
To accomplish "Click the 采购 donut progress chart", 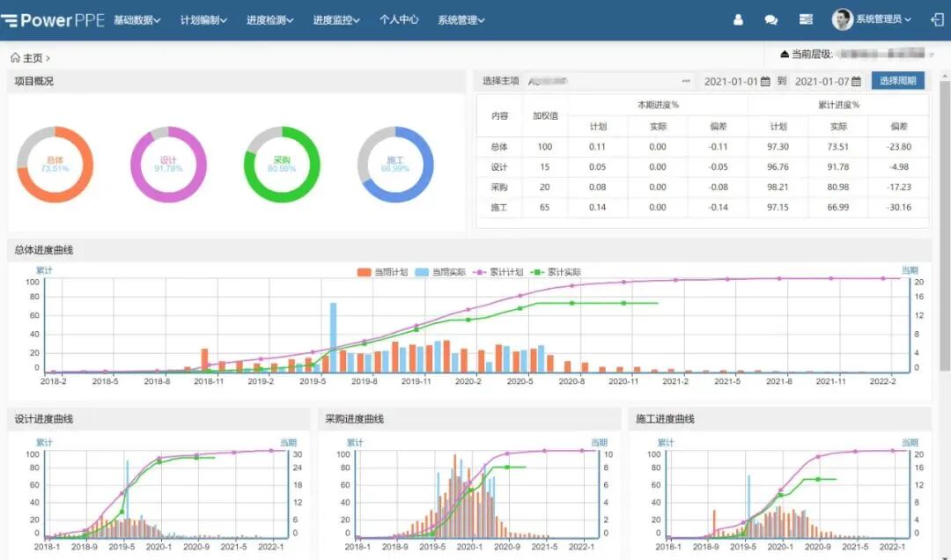I will point(282,165).
